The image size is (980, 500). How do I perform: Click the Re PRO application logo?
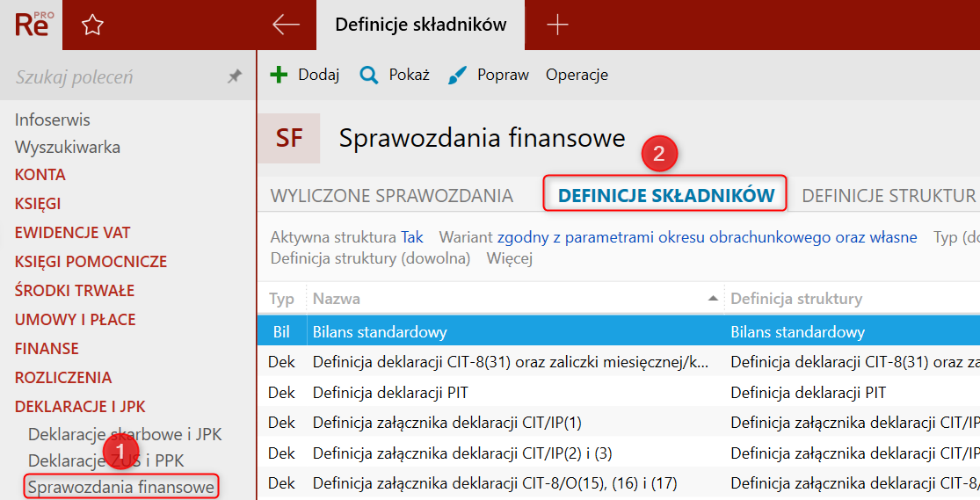pyautogui.click(x=33, y=25)
